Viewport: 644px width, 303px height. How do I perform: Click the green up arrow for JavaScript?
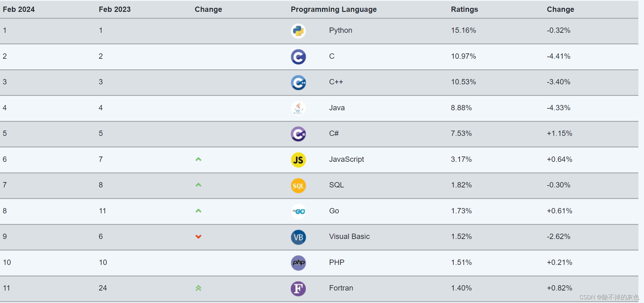(x=198, y=159)
